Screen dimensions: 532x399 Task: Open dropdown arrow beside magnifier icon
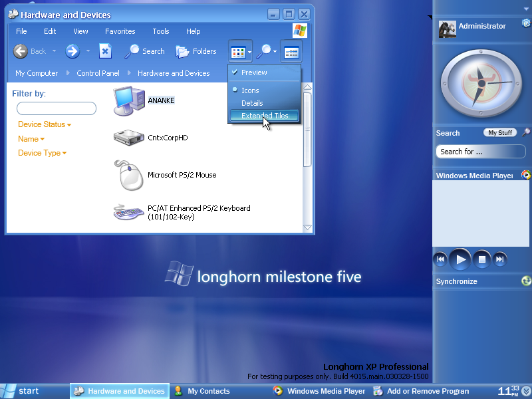coord(275,52)
